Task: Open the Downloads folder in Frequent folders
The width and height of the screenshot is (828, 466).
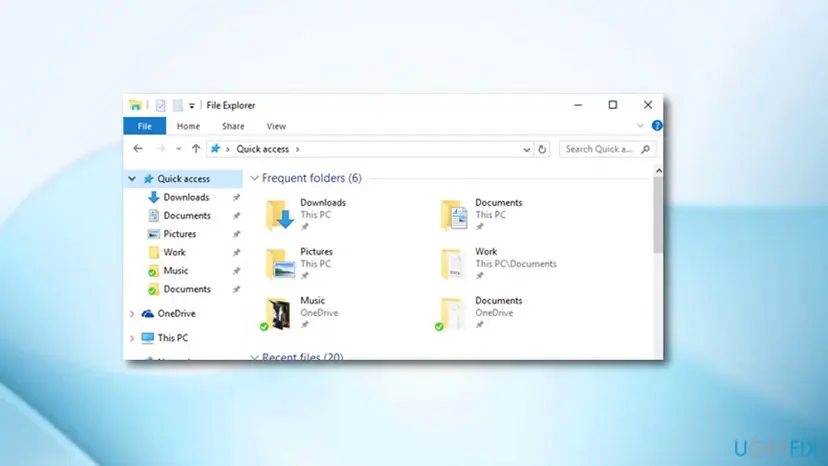Action: tap(306, 215)
